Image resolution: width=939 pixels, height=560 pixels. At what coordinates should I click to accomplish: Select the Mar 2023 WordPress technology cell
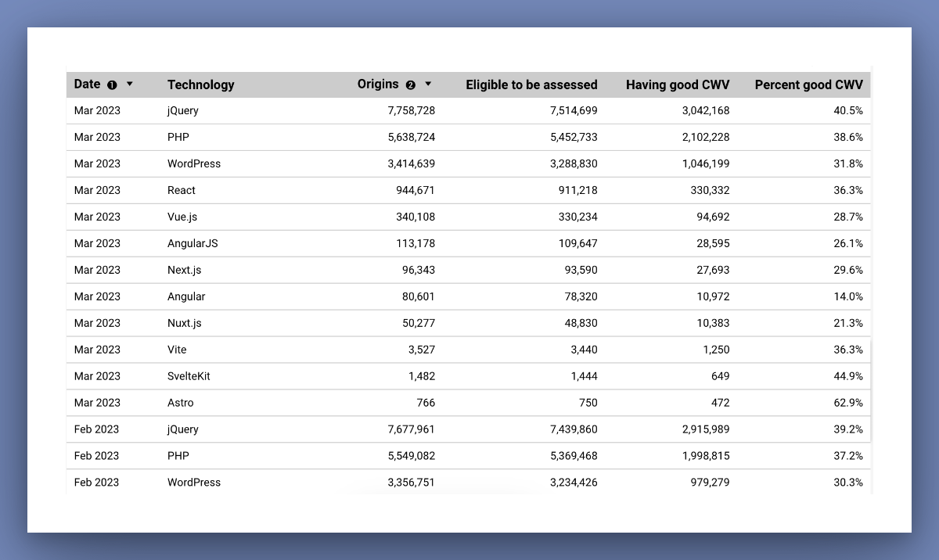pos(194,163)
